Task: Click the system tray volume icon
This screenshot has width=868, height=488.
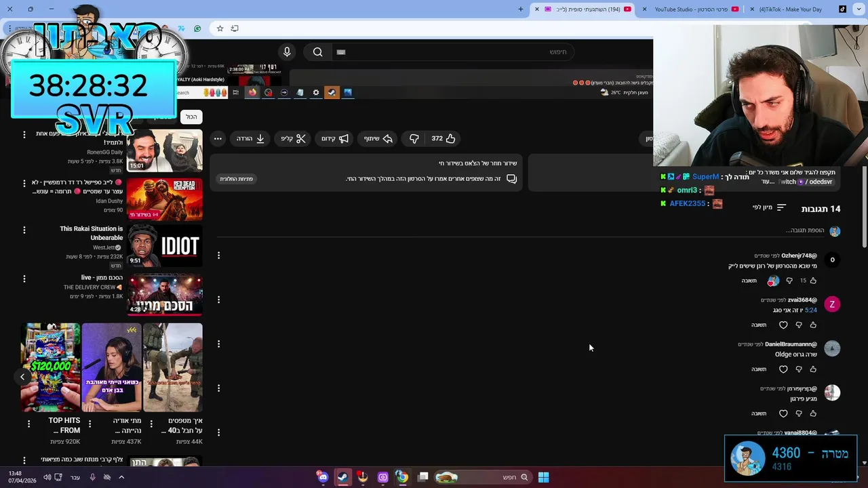Action: click(x=47, y=477)
